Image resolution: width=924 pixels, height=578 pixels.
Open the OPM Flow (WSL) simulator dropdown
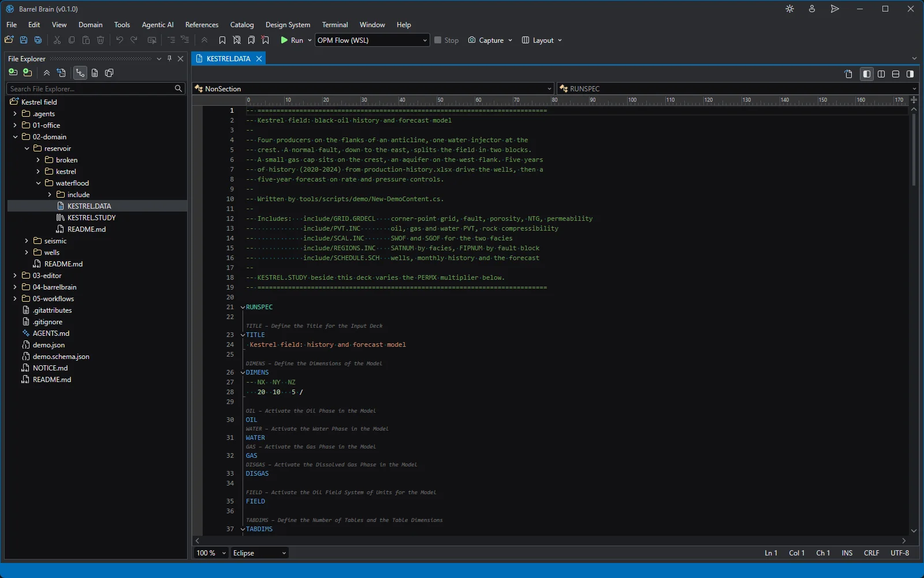[x=372, y=40]
